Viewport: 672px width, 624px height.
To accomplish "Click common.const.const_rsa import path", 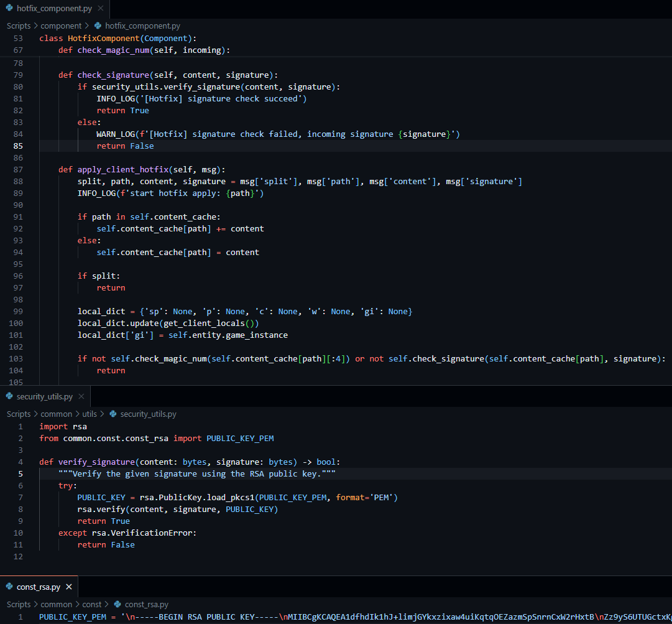I will click(116, 439).
